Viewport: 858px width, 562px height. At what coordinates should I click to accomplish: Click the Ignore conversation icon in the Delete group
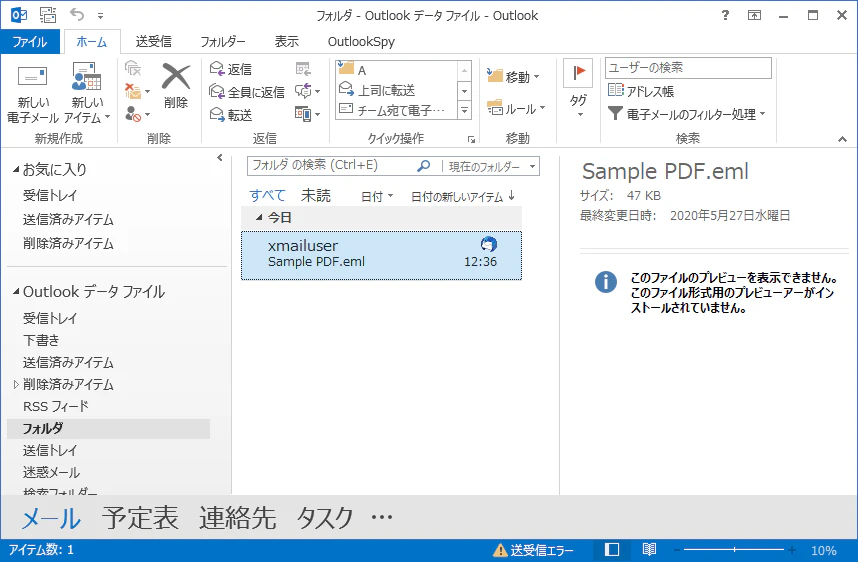(133, 69)
